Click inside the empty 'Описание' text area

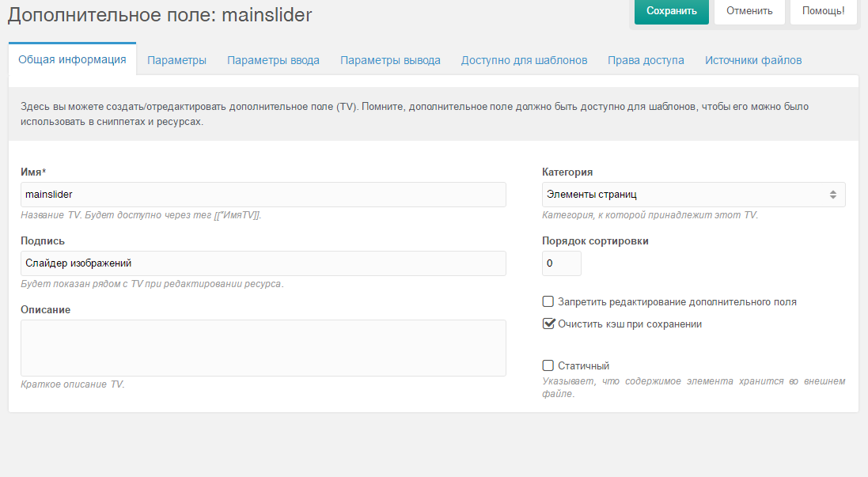(x=263, y=348)
